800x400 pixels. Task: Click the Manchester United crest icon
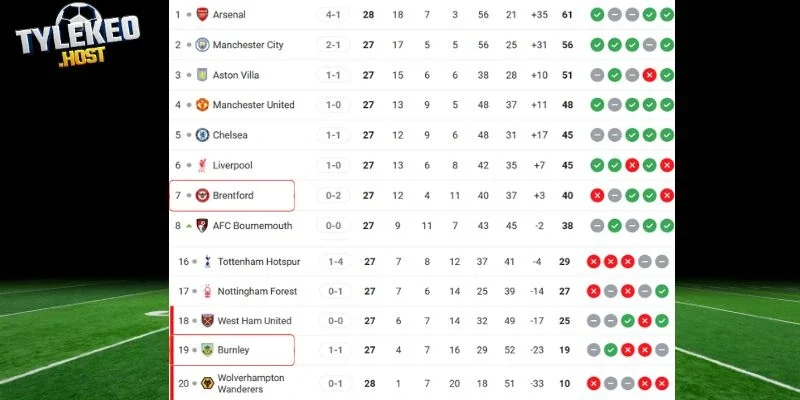[202, 105]
